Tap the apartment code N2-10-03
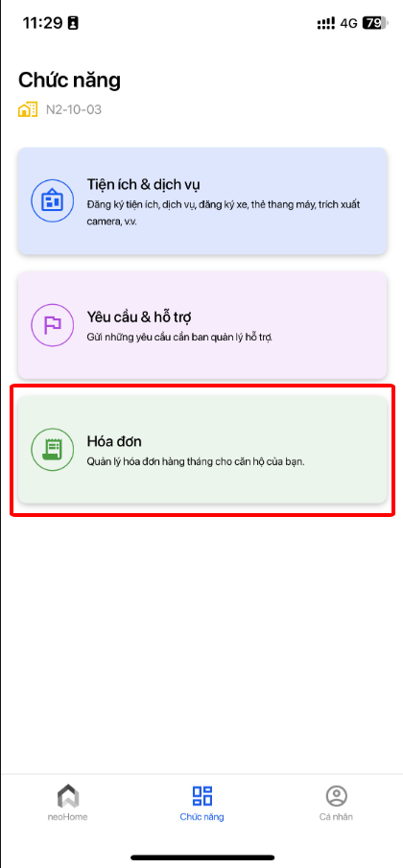 [74, 109]
